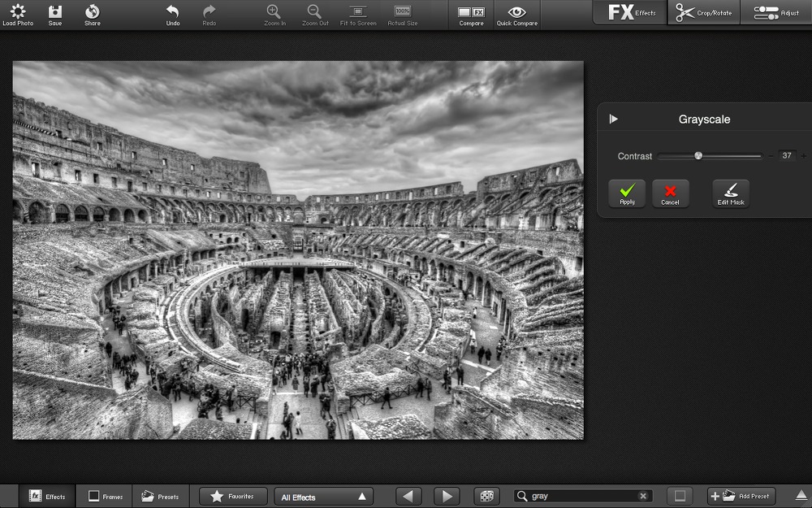Select the Effects tab in the bottom bar
The height and width of the screenshot is (508, 812).
click(x=47, y=496)
